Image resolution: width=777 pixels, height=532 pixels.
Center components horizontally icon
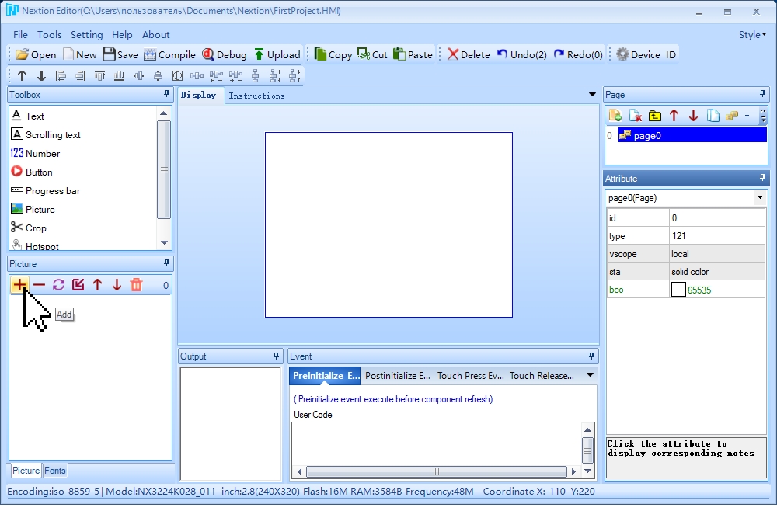tap(139, 76)
